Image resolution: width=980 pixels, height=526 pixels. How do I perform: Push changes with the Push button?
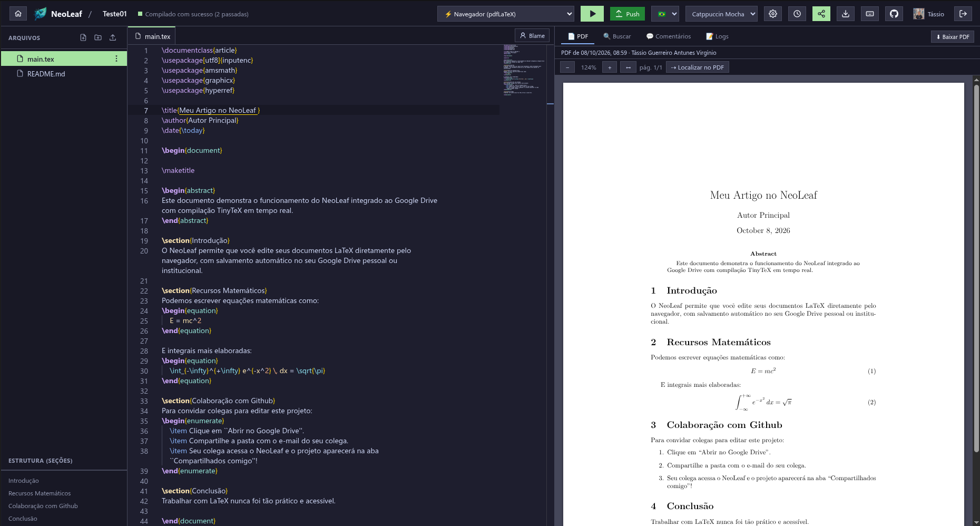point(628,14)
